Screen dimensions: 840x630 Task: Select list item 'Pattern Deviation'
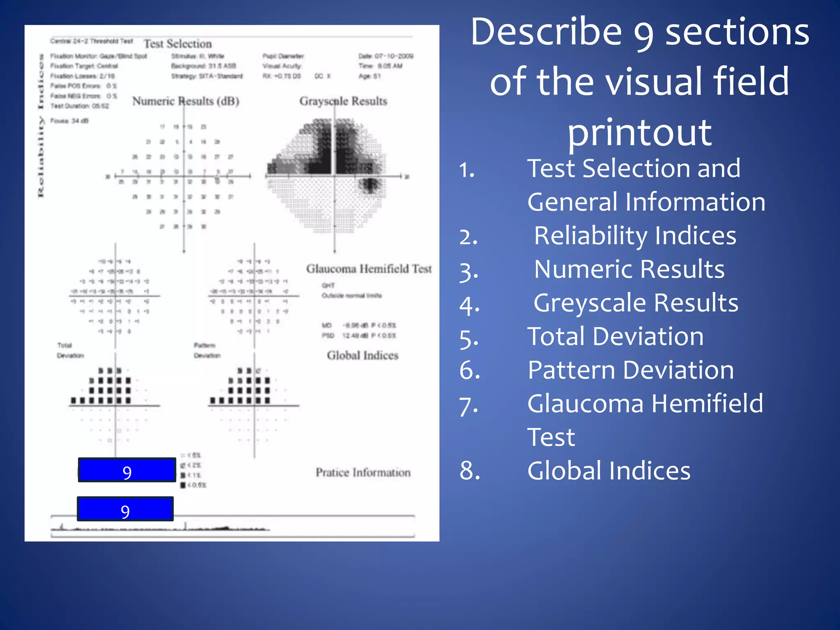(631, 370)
